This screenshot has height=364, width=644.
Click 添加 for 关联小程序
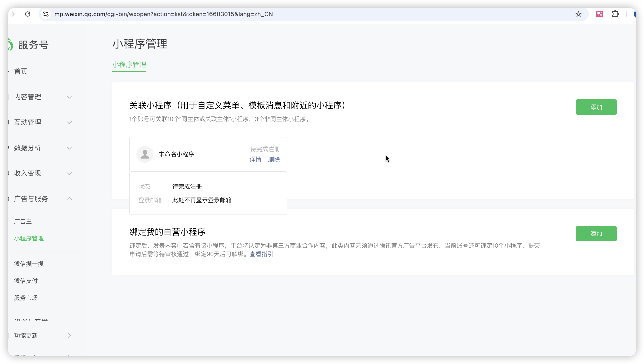point(596,107)
